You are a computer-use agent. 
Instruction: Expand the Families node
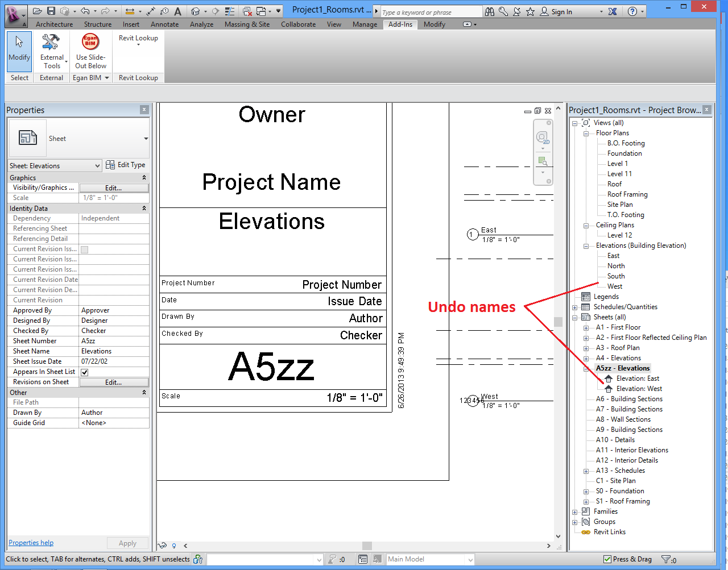click(x=574, y=512)
